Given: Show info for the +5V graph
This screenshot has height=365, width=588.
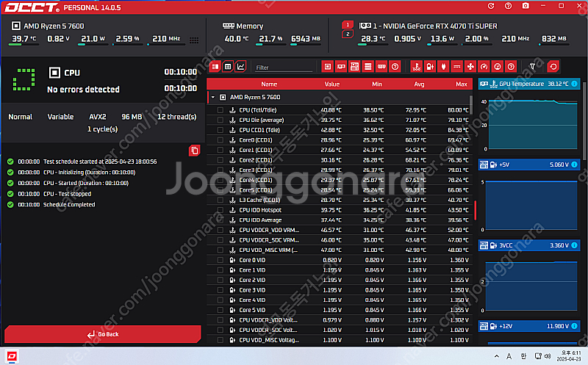Looking at the screenshot, I should coord(574,165).
